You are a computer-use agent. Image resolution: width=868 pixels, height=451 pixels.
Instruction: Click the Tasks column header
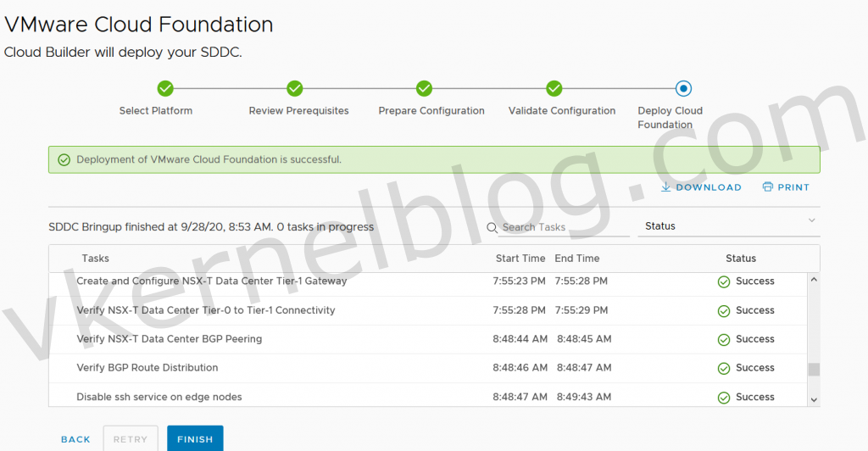click(95, 259)
